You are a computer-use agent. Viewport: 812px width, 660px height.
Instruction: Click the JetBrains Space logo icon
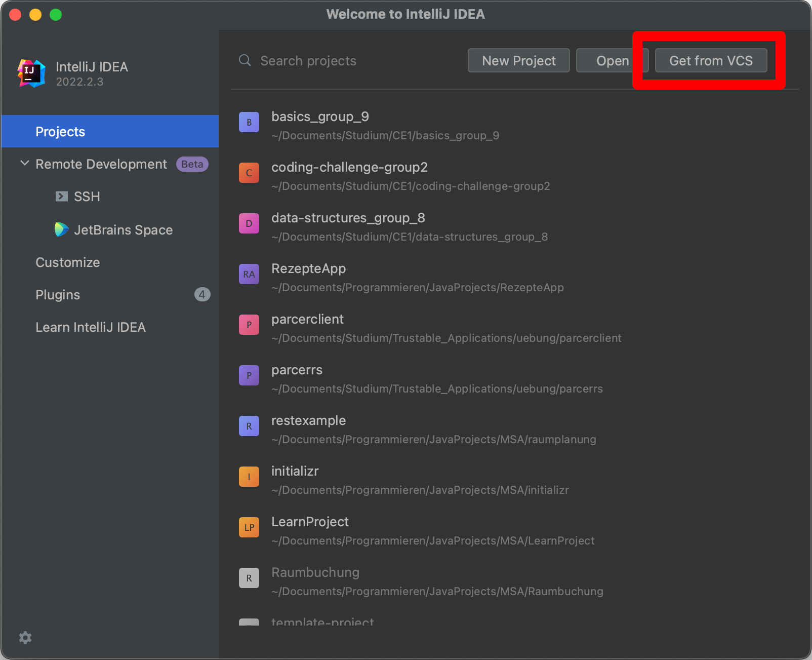point(62,229)
